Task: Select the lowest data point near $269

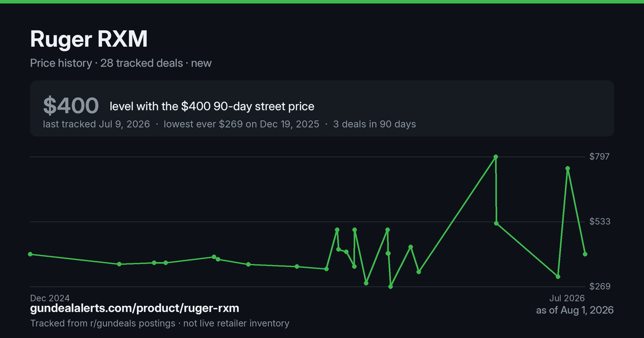Action: [391, 287]
